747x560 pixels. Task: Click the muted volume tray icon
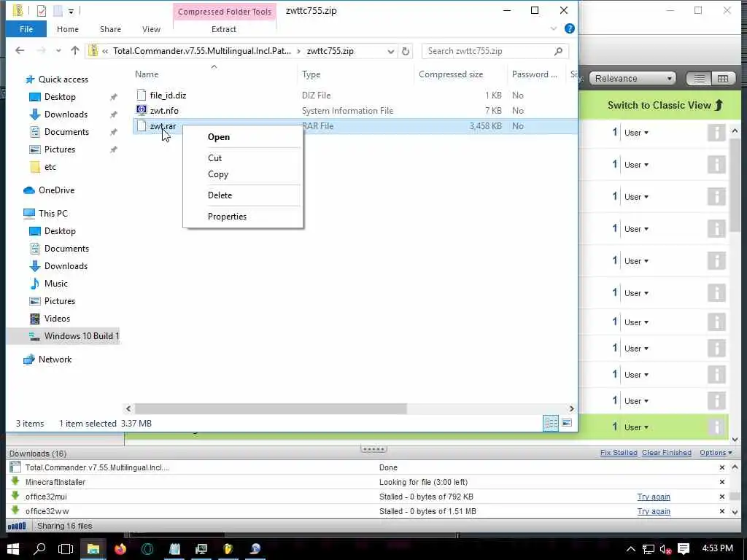tap(665, 550)
